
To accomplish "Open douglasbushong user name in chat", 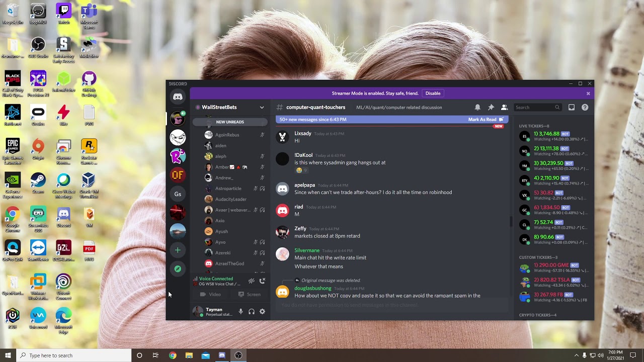I will (x=313, y=288).
